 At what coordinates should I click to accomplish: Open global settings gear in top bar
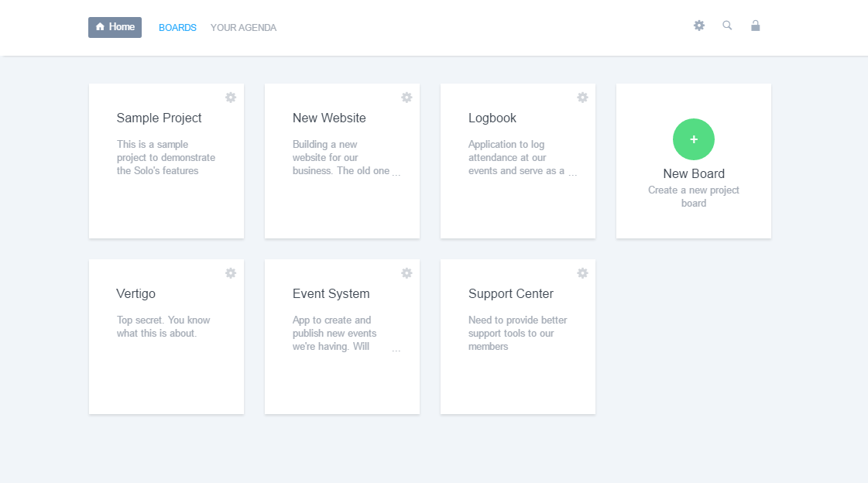699,26
